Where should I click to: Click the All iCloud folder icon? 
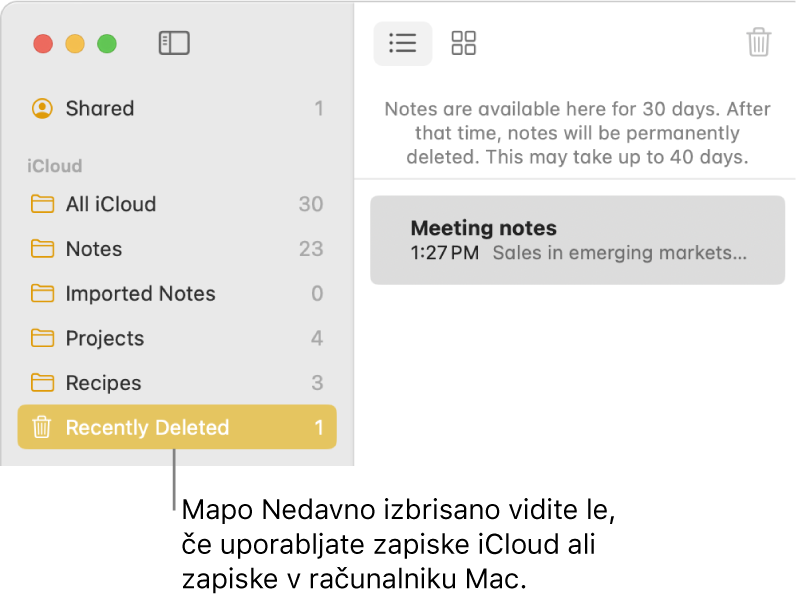42,204
